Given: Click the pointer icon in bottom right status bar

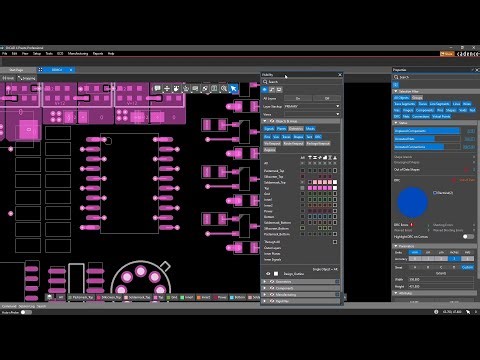Looking at the screenshot, I should point(468,312).
